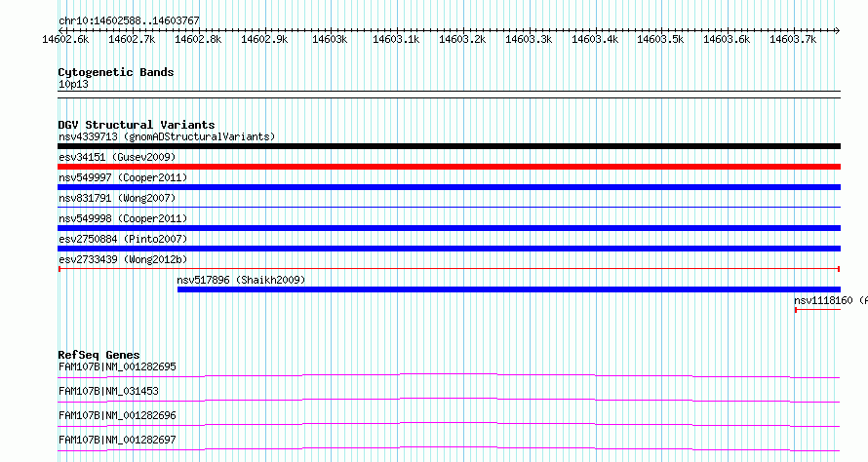Click the short red nsv1118160 variant line
Image resolution: width=868 pixels, height=462 pixels.
[817, 310]
